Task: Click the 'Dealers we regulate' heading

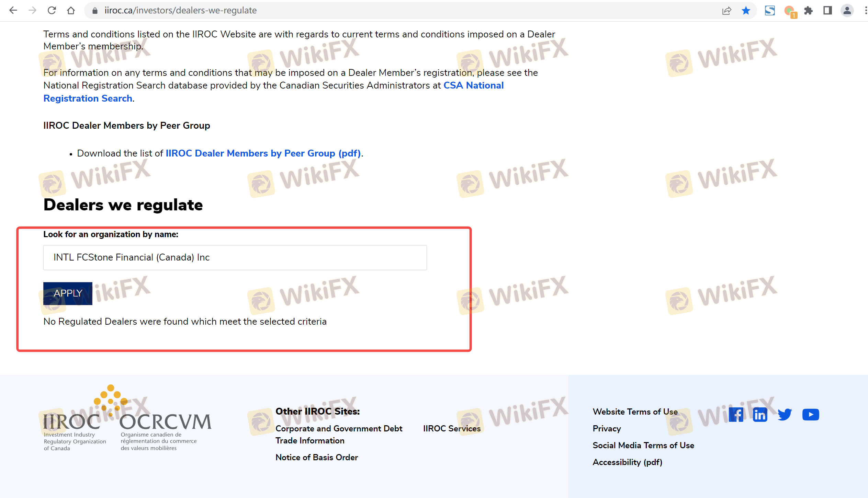Action: pos(123,205)
